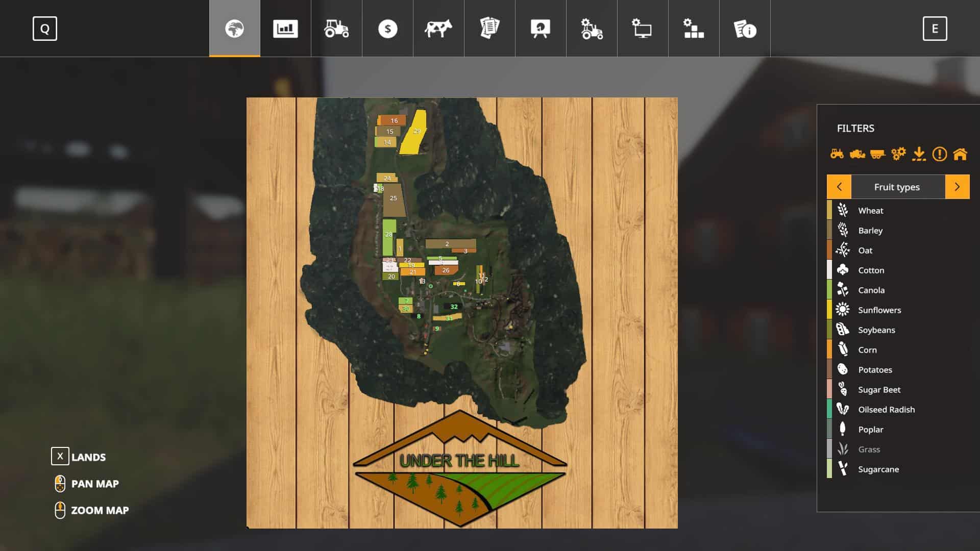The height and width of the screenshot is (551, 980).
Task: Open the finances dollar icon tab
Action: click(387, 29)
